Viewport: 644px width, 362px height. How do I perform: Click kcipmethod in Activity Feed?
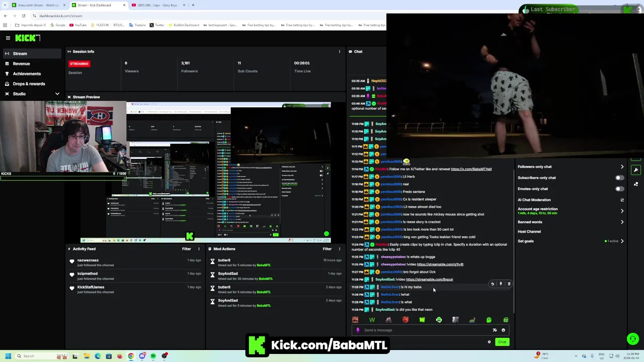coord(88,274)
